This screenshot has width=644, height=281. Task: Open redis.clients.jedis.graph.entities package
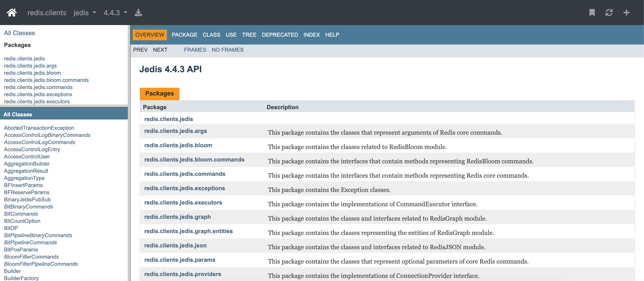[x=188, y=231]
